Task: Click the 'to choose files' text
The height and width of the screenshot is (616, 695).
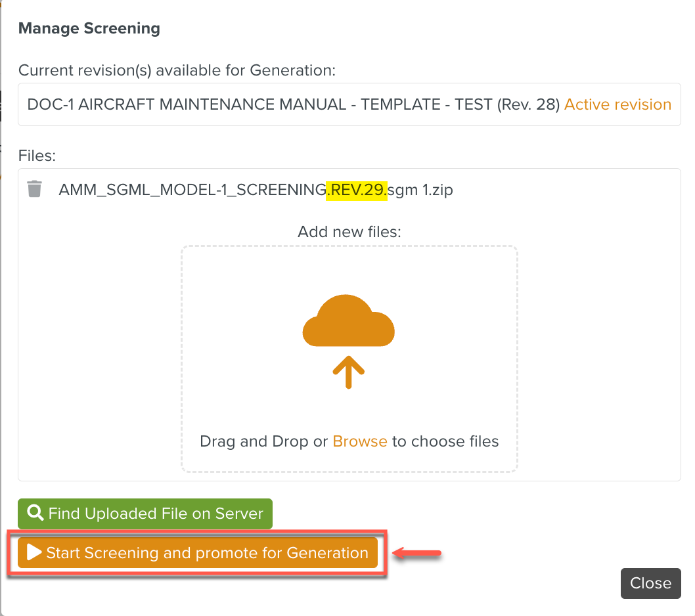Action: click(x=445, y=441)
